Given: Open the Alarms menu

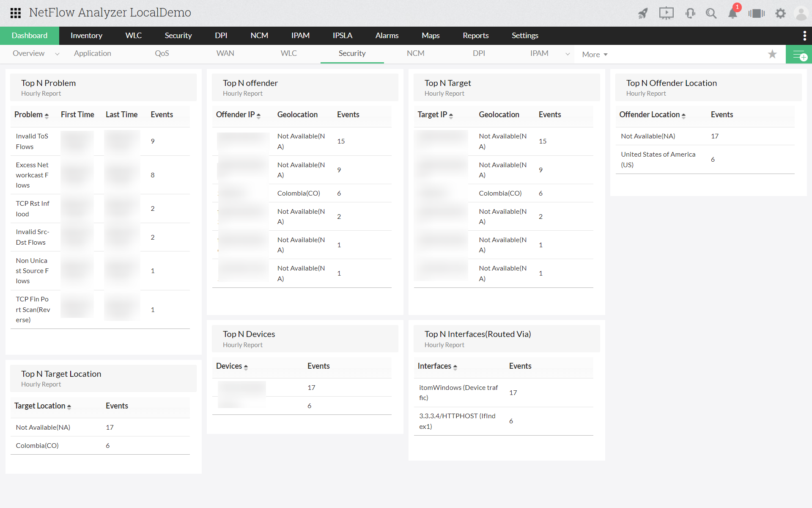Looking at the screenshot, I should point(387,36).
